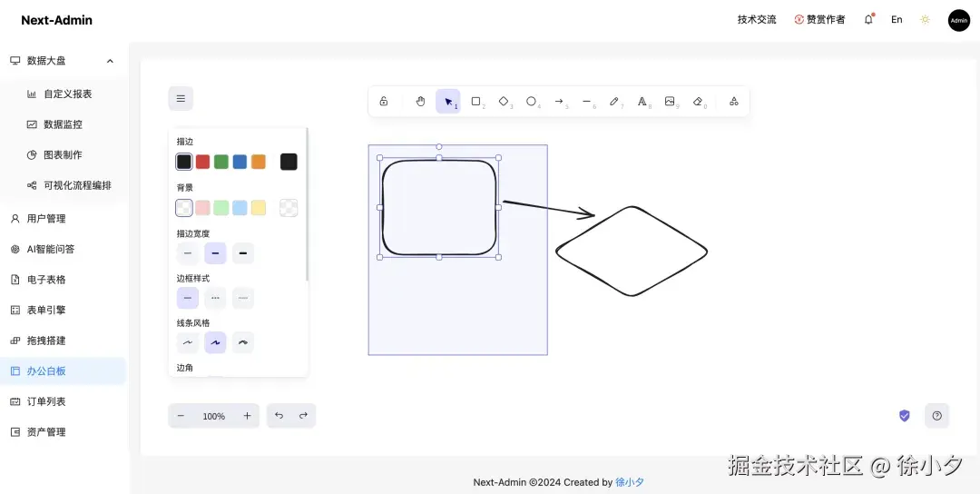Zoom in with the plus button

click(x=247, y=416)
